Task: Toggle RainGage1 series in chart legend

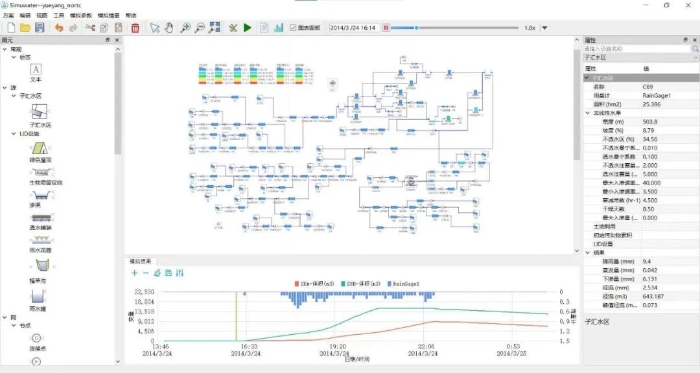Action: pyautogui.click(x=403, y=284)
